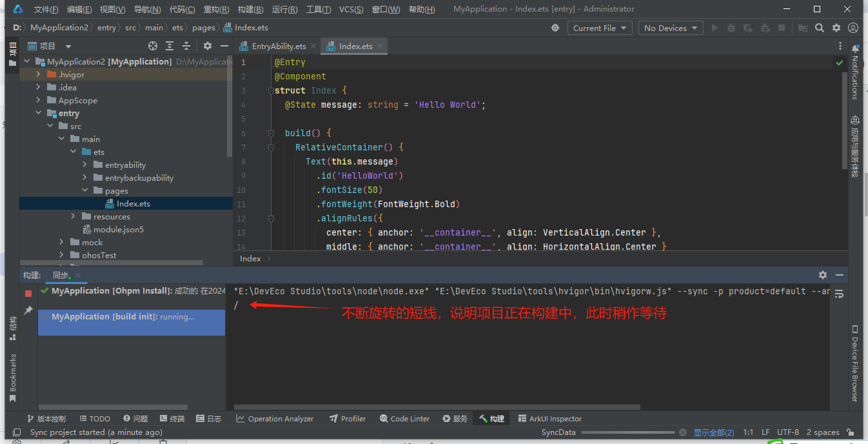Stop the running build with the red square
Image resolution: width=868 pixels, height=444 pixels.
tap(28, 293)
